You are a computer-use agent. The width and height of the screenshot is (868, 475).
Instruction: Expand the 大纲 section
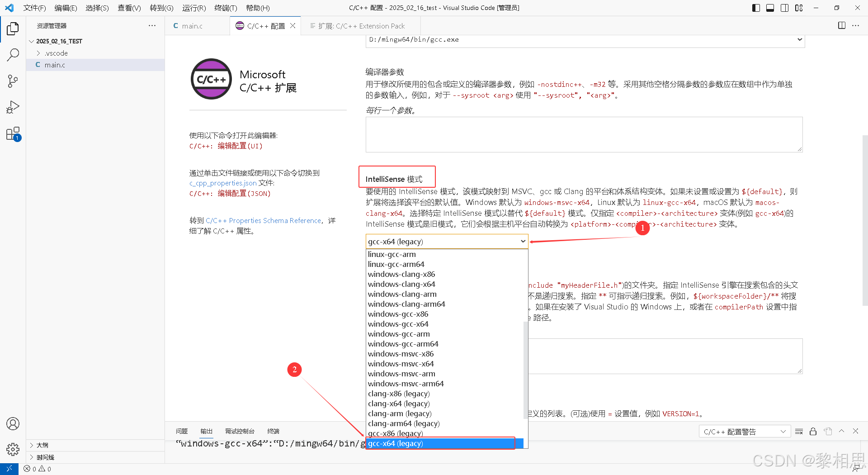click(x=95, y=445)
